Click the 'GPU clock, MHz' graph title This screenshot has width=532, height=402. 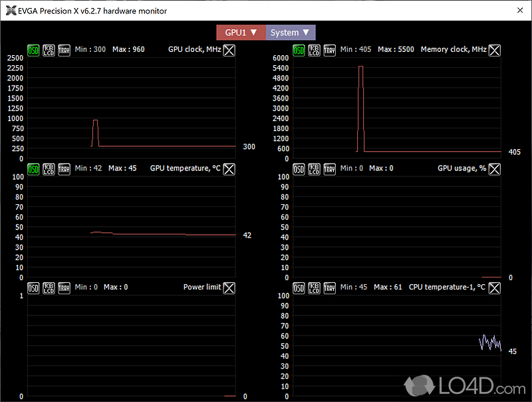point(194,49)
